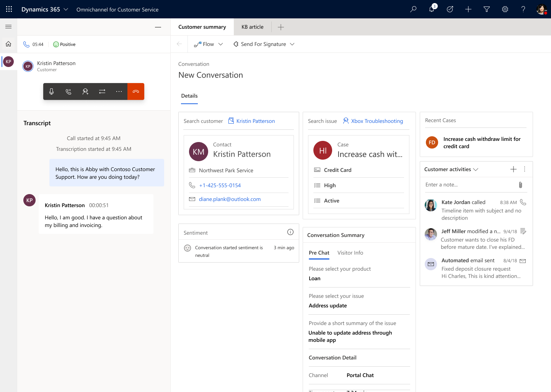
Task: Click the Kristin Patterson contact name heading
Action: (x=242, y=154)
